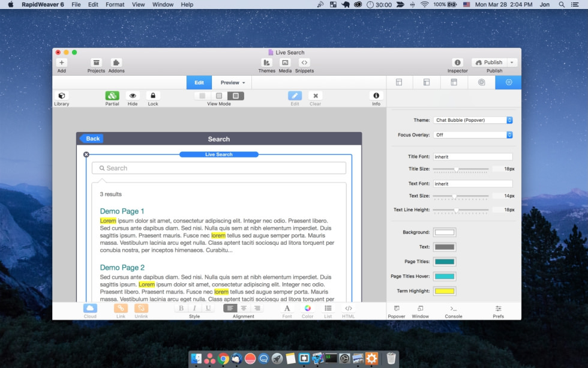Set alignment to right

[257, 309]
